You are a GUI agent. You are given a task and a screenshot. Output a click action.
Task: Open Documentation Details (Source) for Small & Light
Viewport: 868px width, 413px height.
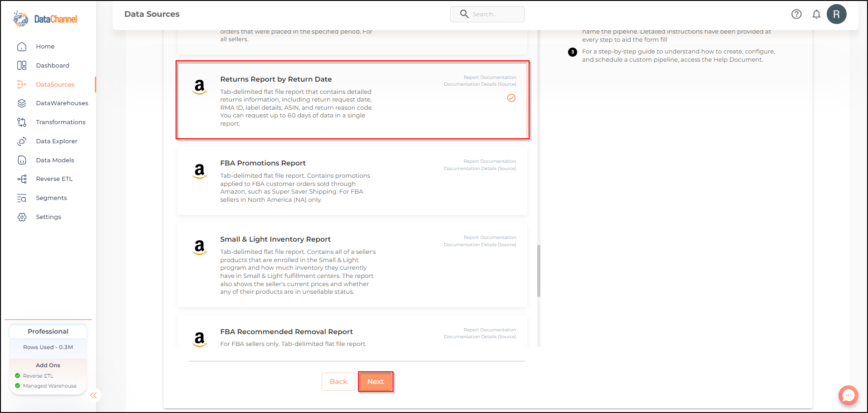[480, 245]
